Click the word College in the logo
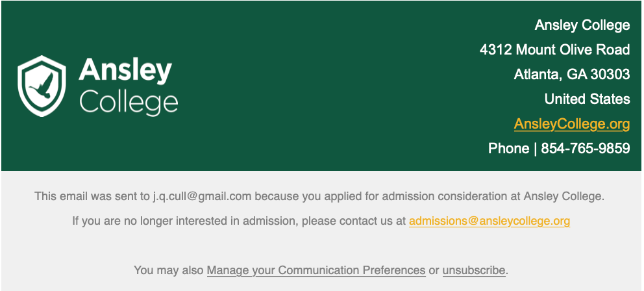 click(129, 103)
